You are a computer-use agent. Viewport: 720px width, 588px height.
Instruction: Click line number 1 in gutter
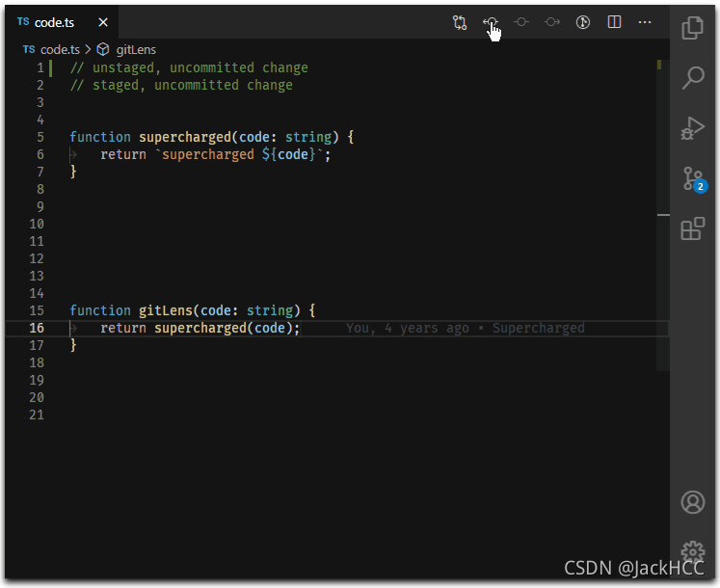(40, 68)
